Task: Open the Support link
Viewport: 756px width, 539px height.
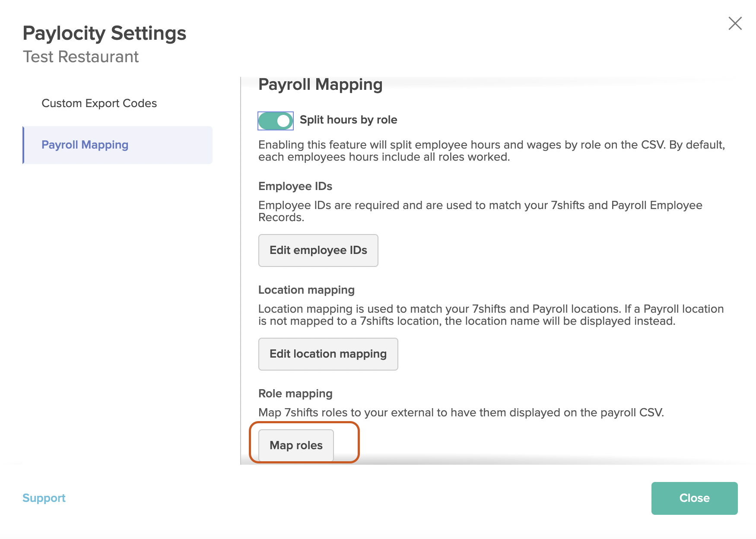Action: 44,498
